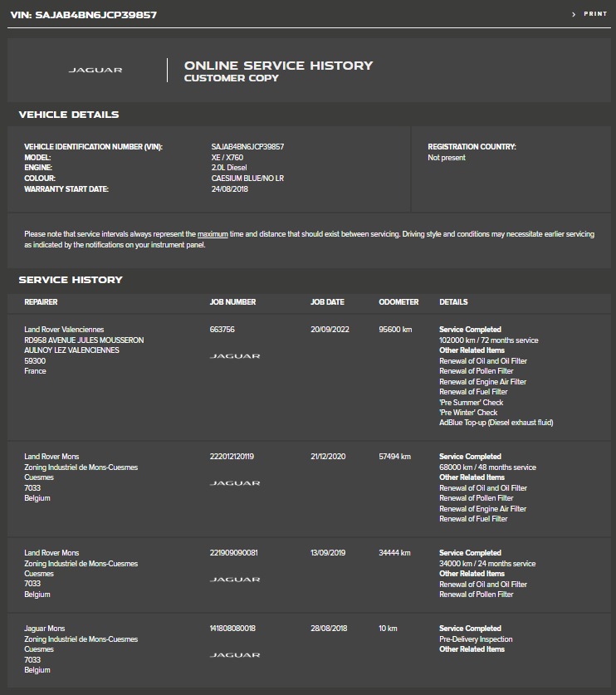
Task: Click odometer reading 10 km
Action: tap(388, 628)
